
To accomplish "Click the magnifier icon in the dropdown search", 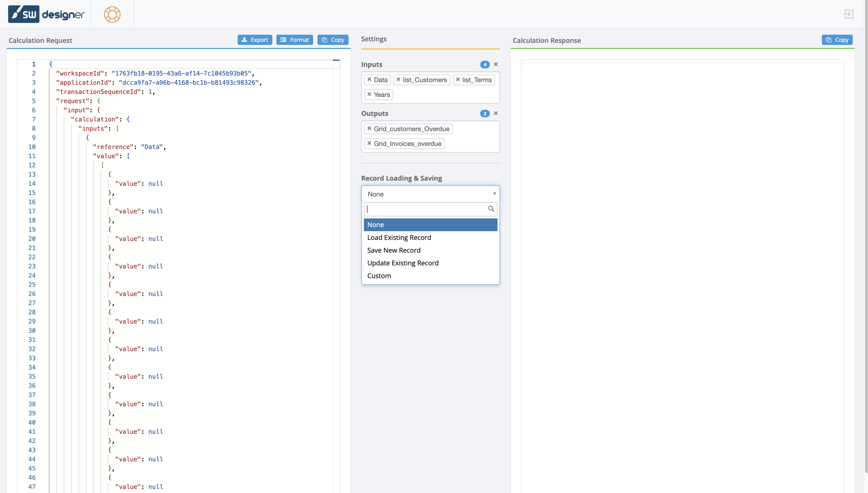I will click(x=491, y=209).
